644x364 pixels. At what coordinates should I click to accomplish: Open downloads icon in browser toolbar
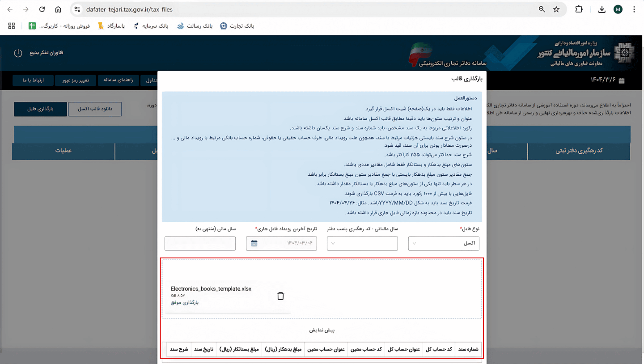[x=602, y=9]
